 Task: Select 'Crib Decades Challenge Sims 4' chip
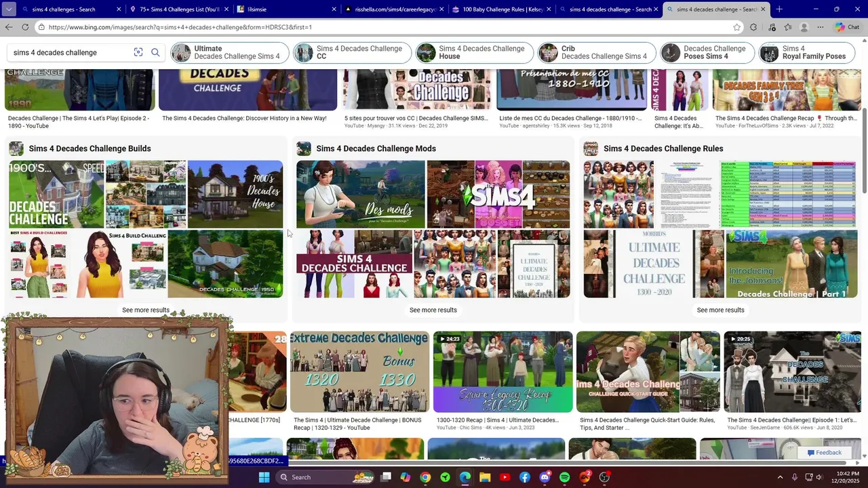597,52
